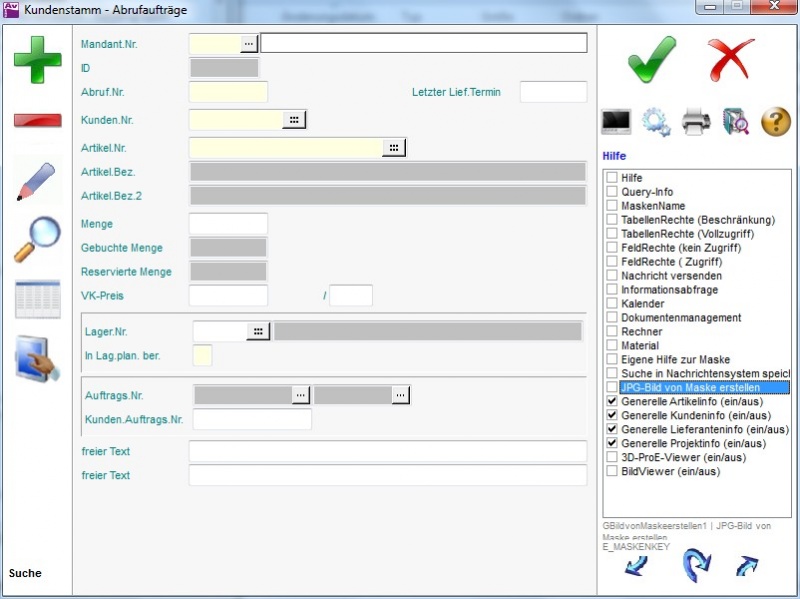Enable the Kalender checkbox
This screenshot has height=599, width=800.
tap(611, 303)
